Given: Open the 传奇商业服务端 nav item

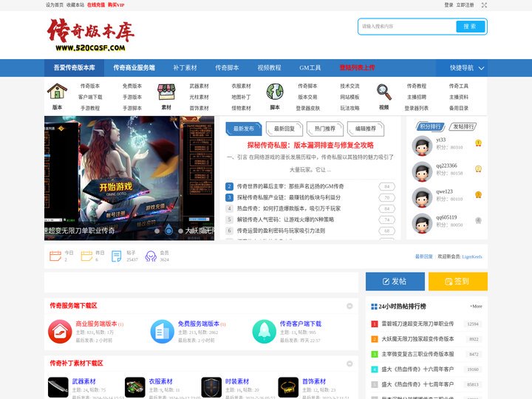Looking at the screenshot, I should click(x=134, y=68).
